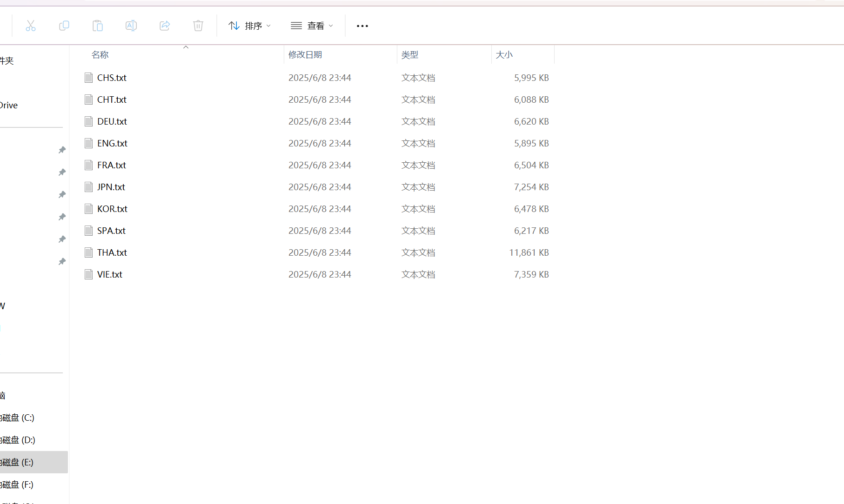Select the JPN.txt file name
Viewport: 844px width, 504px height.
111,187
